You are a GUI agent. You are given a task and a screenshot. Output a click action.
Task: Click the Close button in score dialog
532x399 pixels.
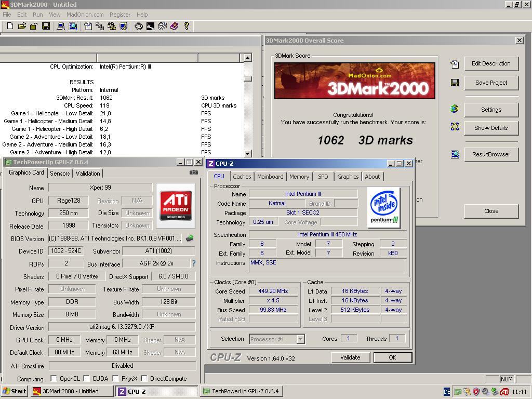click(491, 211)
